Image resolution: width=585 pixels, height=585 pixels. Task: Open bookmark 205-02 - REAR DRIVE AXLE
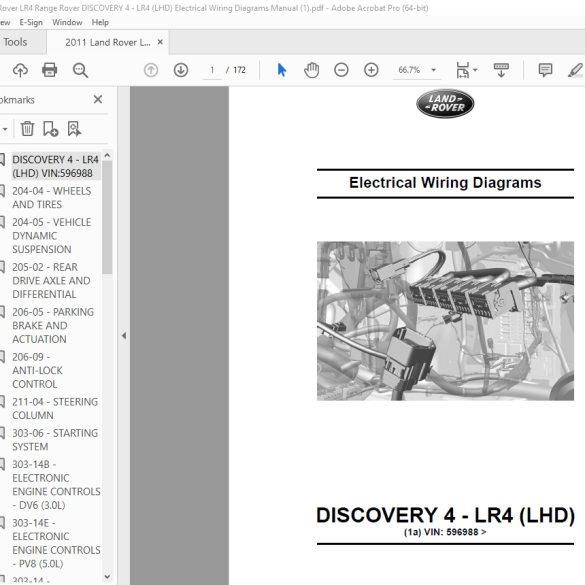tap(51, 281)
